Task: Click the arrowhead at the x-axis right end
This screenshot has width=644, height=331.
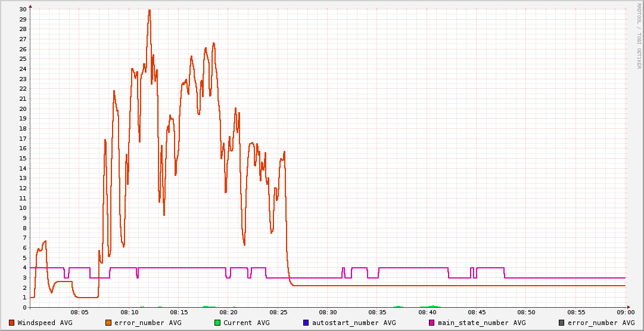Action: 629,307
